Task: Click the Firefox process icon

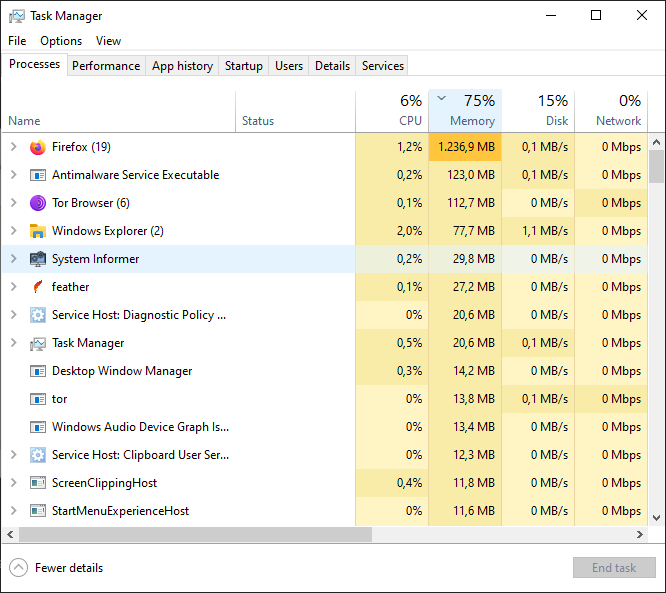Action: pyautogui.click(x=38, y=147)
